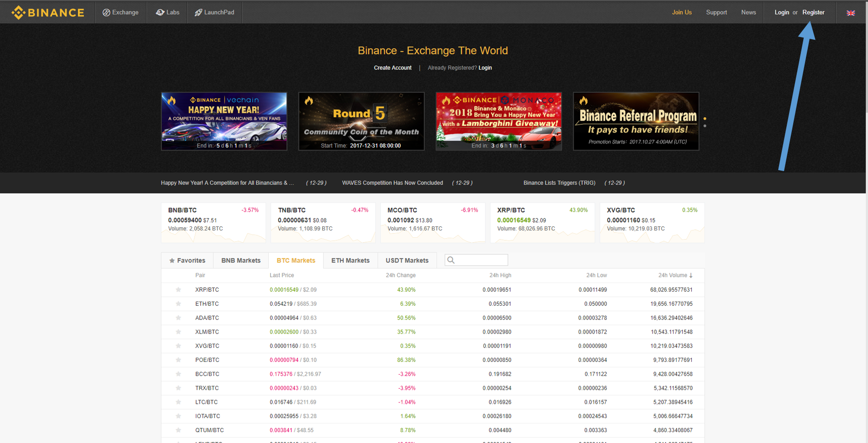Open the TNB/BTC ticker card
The image size is (868, 443).
[x=323, y=223]
